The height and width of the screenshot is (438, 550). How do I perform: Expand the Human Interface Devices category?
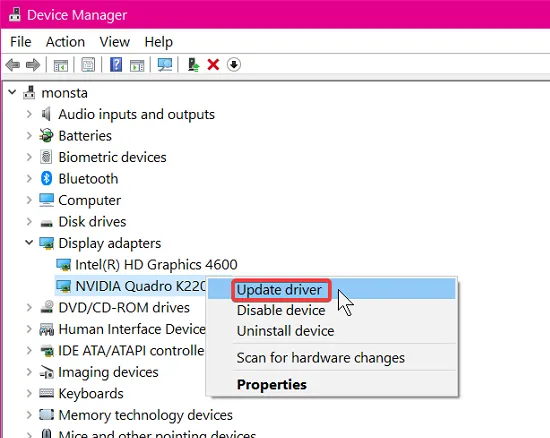pyautogui.click(x=29, y=329)
